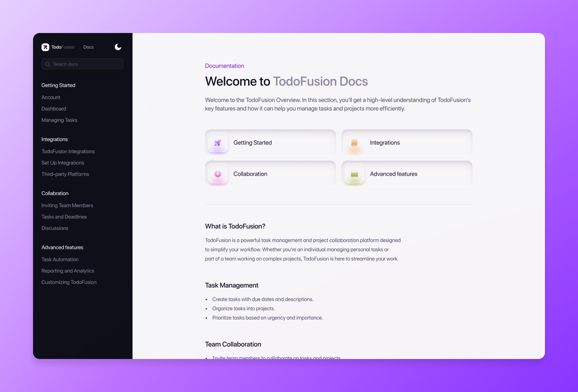Open the Collabration sidebar section header

coord(55,193)
